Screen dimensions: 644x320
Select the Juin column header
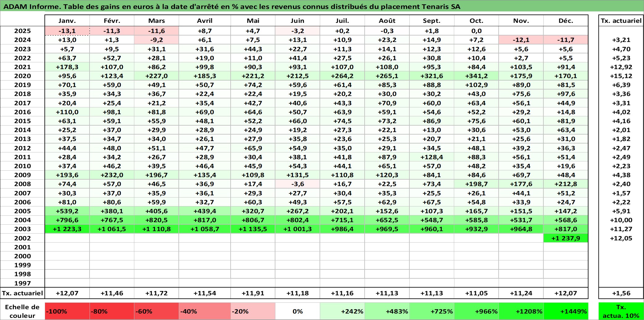coord(298,21)
